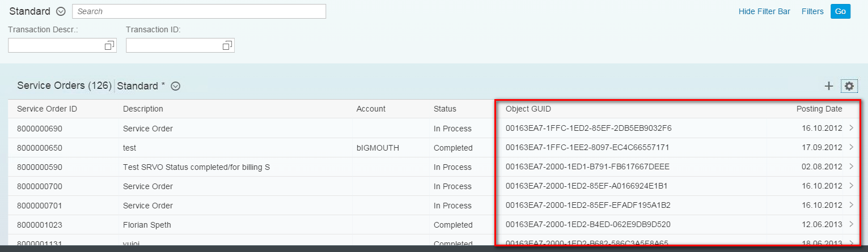Click Completed status of order 8000001023
868x252 pixels.
(453, 225)
